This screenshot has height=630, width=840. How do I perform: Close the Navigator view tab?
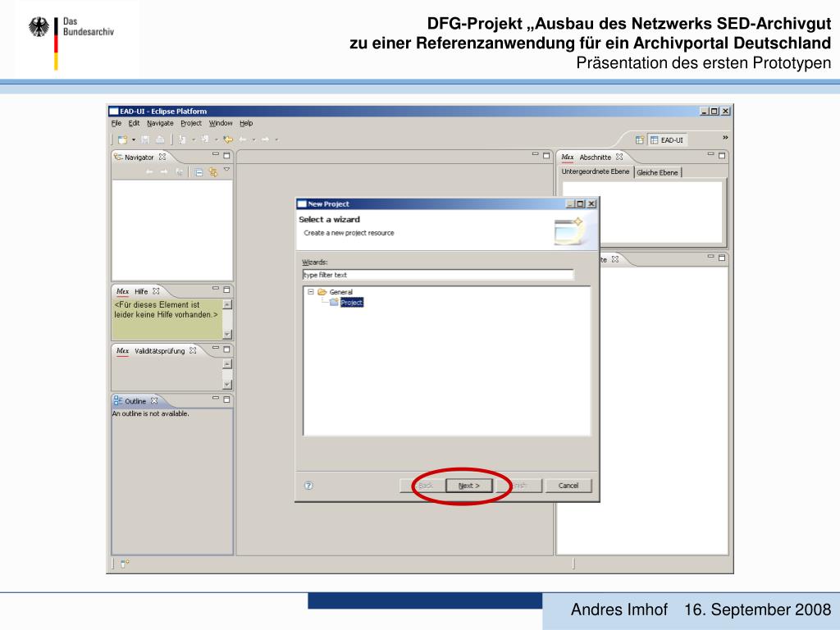click(162, 157)
